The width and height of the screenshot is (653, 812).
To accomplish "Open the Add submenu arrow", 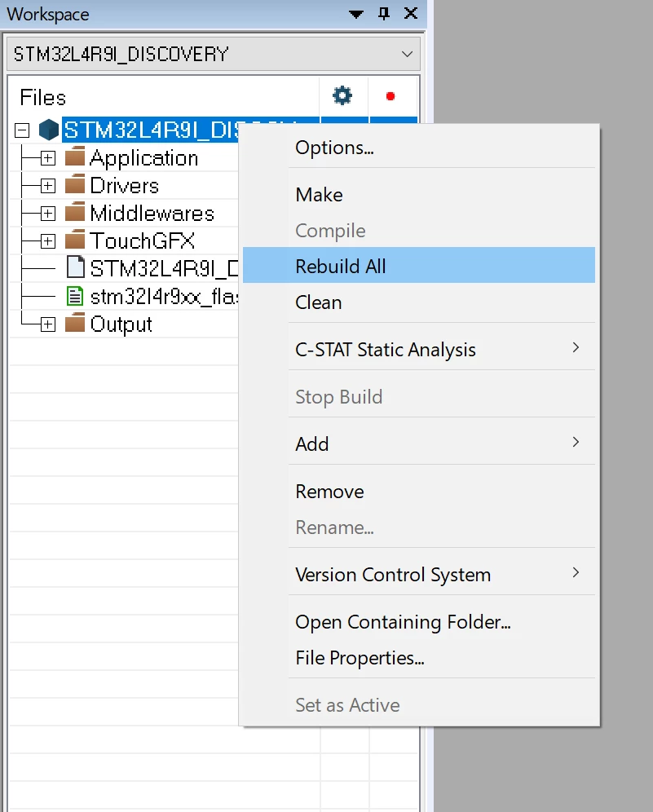I will (576, 442).
